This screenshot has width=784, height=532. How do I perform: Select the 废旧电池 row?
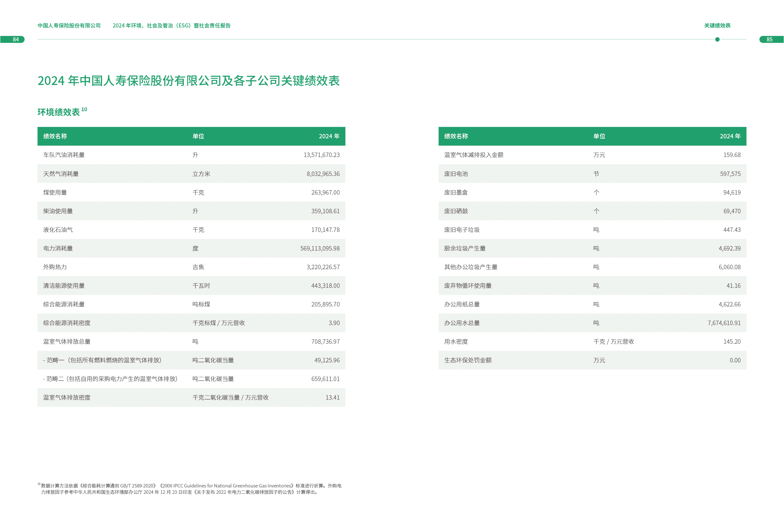click(x=592, y=174)
